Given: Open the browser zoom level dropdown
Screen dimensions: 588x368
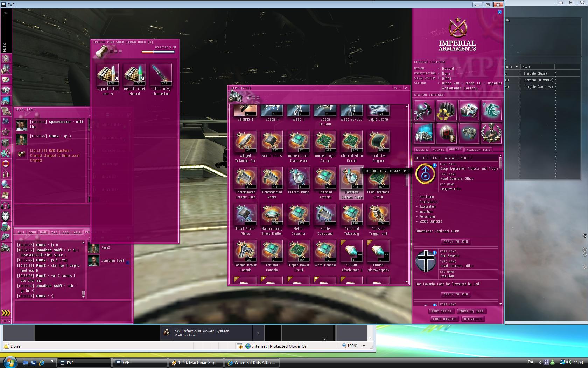Looking at the screenshot, I should click(364, 346).
